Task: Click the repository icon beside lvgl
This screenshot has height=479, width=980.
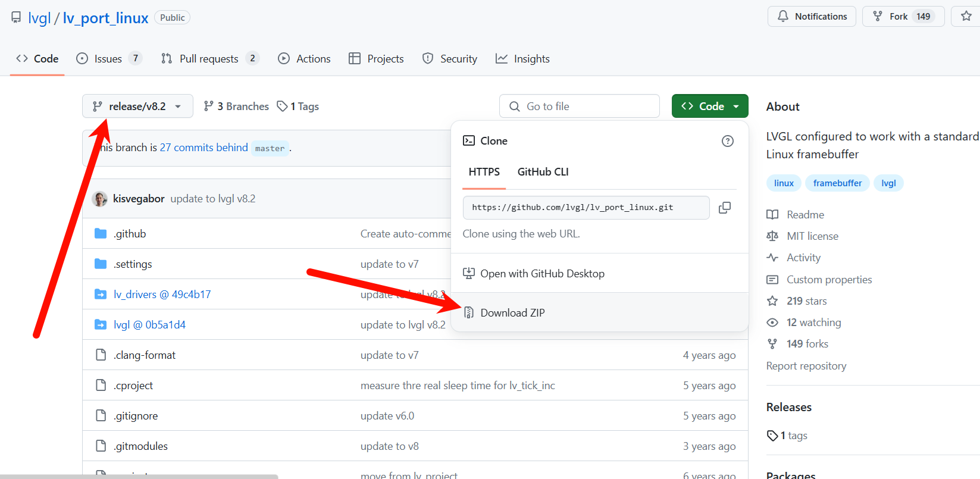Action: [16, 17]
